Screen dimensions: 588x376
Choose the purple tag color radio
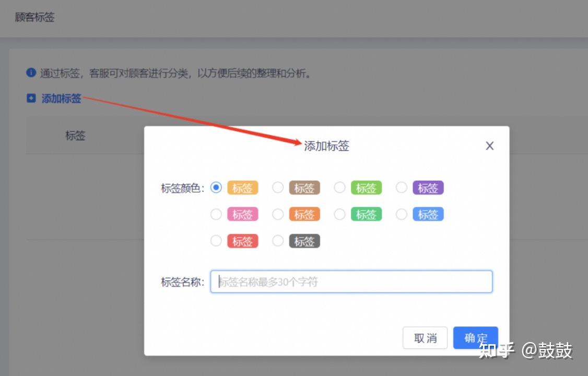[402, 187]
